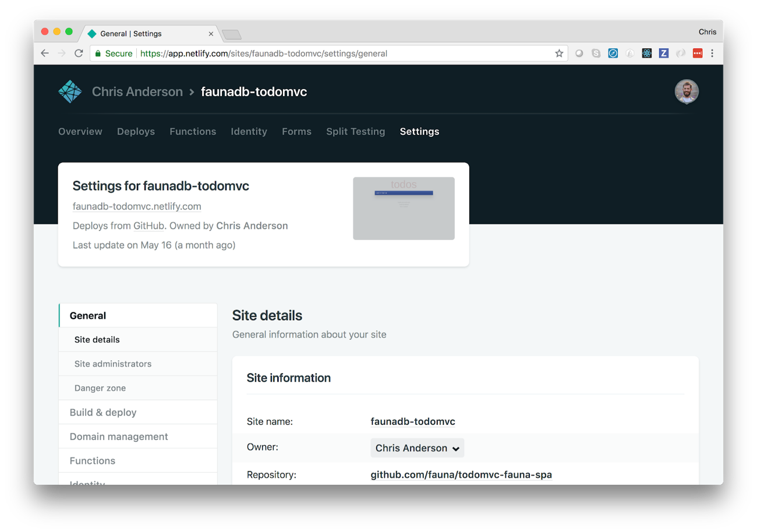Reload the page with refresh icon
757x532 pixels.
coord(79,54)
